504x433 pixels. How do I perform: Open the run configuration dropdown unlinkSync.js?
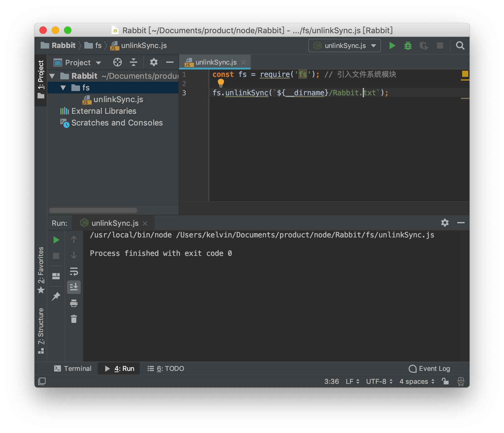345,46
